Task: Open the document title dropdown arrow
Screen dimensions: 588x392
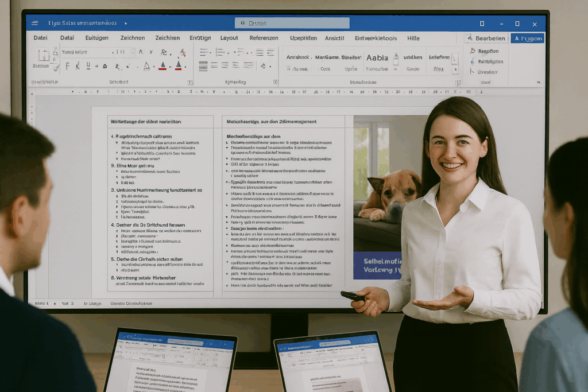Action: (x=126, y=23)
